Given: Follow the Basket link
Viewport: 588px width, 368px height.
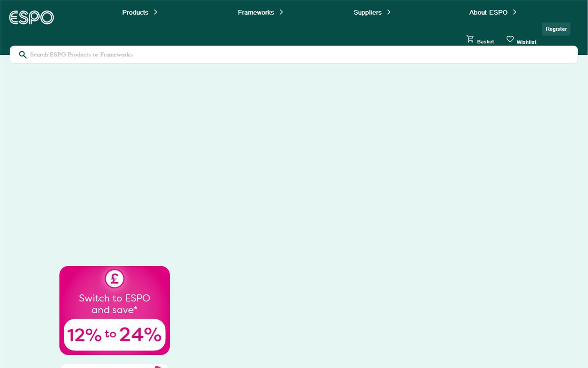Looking at the screenshot, I should [x=485, y=41].
